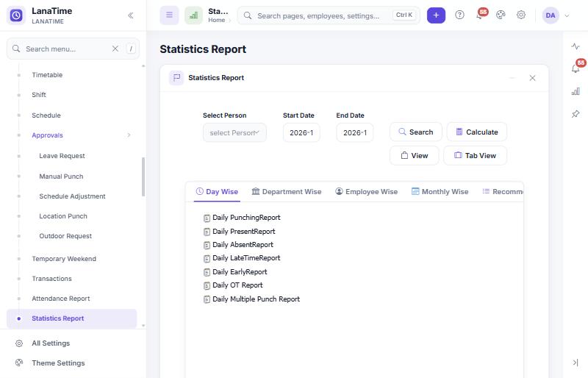Expand the Approvals submenu chevron
The width and height of the screenshot is (588, 378).
(129, 135)
